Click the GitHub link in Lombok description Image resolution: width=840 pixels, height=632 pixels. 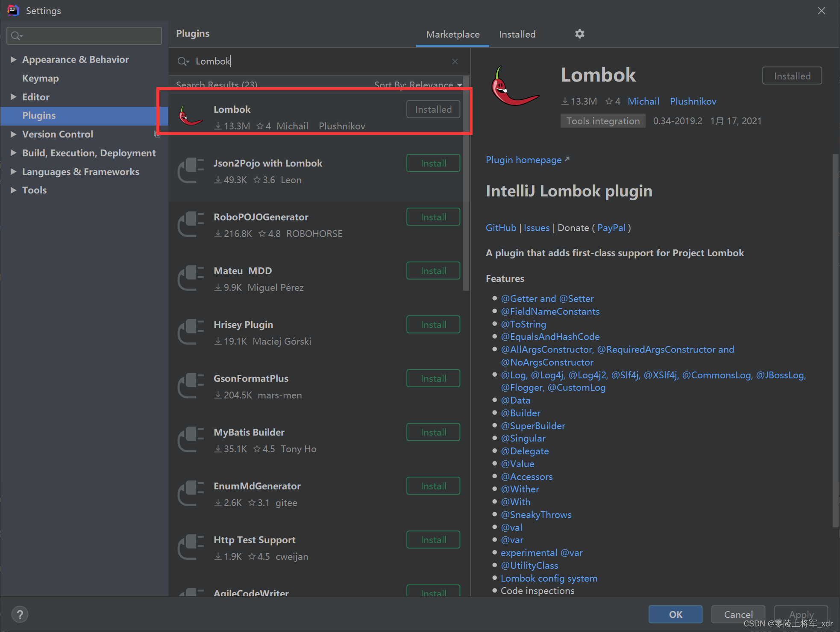499,228
